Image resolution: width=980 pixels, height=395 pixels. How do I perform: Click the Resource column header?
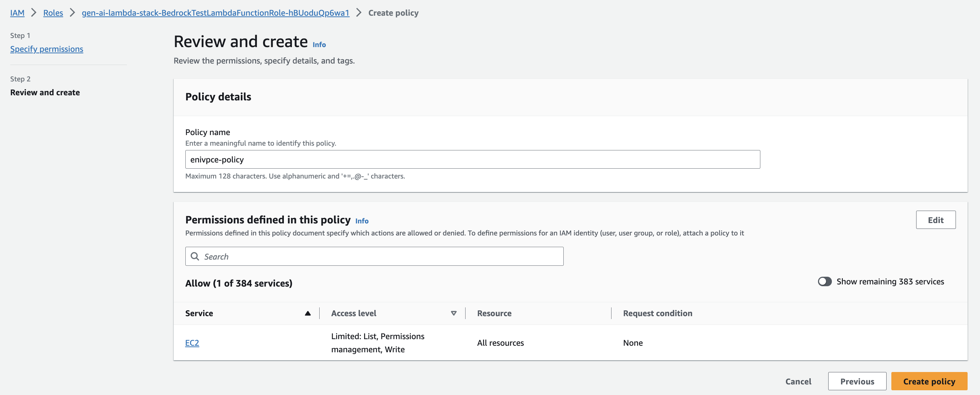[494, 313]
